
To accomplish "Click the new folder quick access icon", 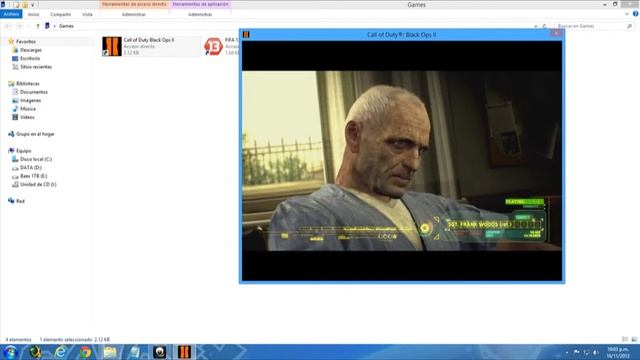I will 25,4.
